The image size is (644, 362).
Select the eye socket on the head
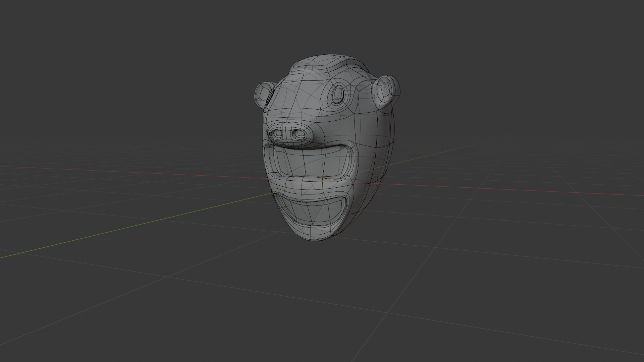point(338,95)
